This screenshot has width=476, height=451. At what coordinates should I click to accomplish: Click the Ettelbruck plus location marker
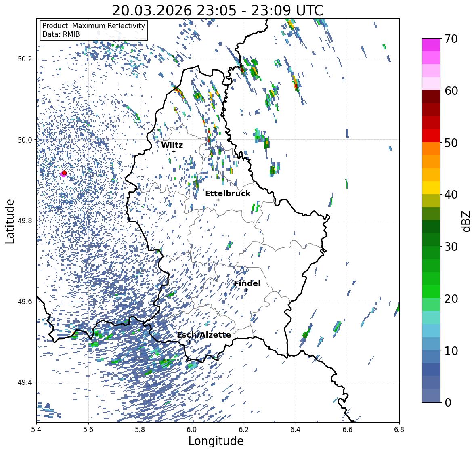click(218, 200)
